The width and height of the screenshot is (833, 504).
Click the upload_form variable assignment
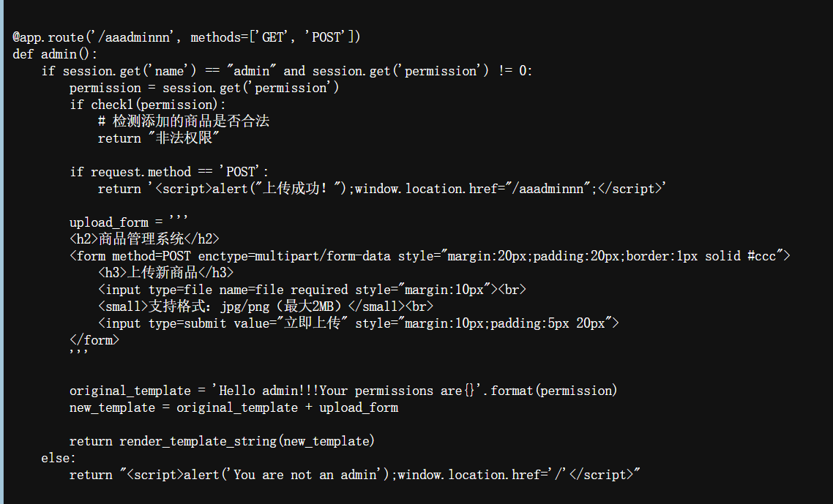(129, 222)
